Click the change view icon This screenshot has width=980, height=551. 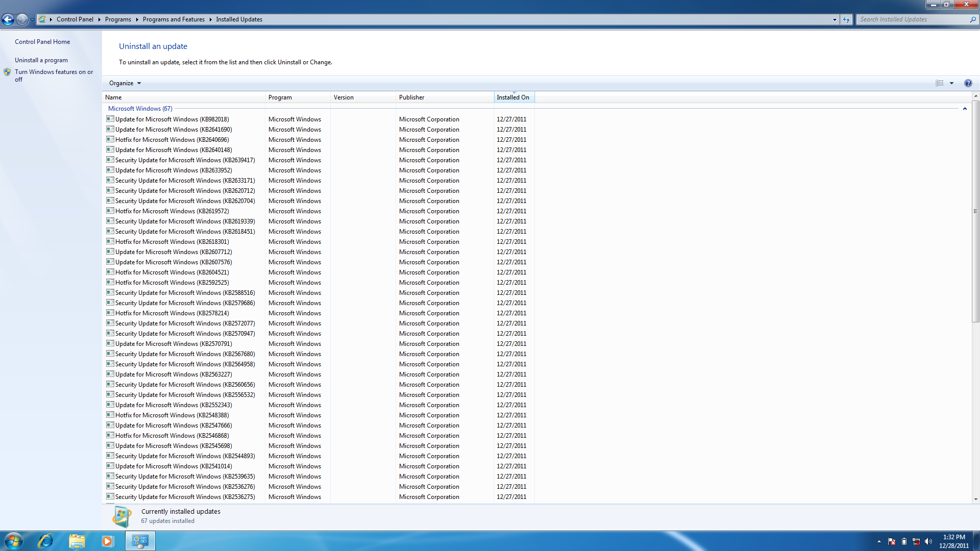pos(939,83)
